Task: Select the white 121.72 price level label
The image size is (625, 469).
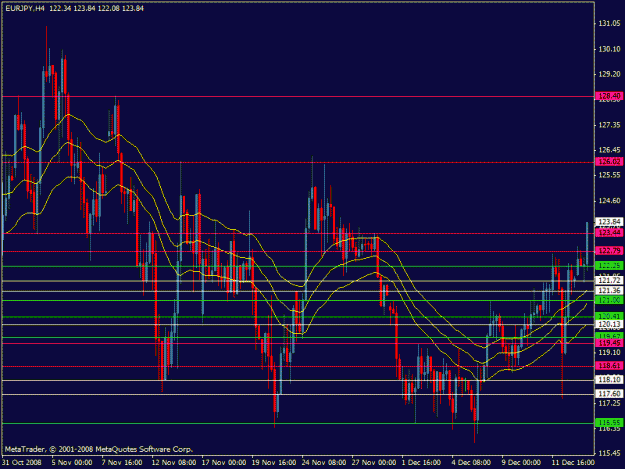Action: pyautogui.click(x=609, y=281)
